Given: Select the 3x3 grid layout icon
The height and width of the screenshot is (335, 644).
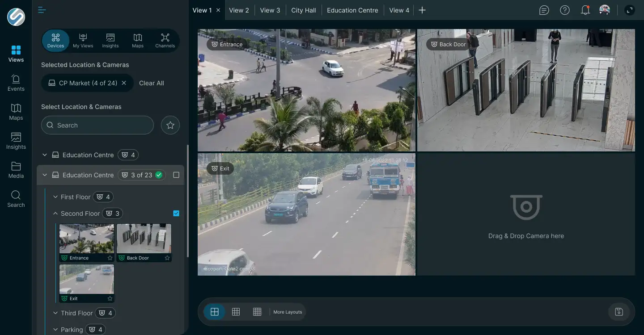Looking at the screenshot, I should tap(236, 312).
